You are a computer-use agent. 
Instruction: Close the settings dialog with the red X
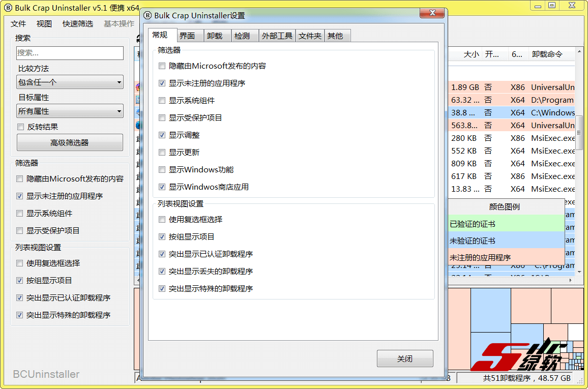[433, 13]
